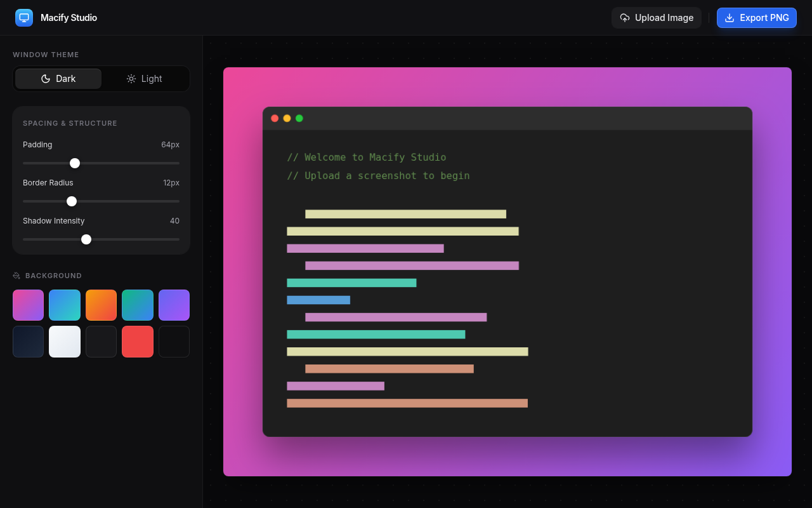
Task: Click the download icon in Export PNG
Action: (730, 18)
